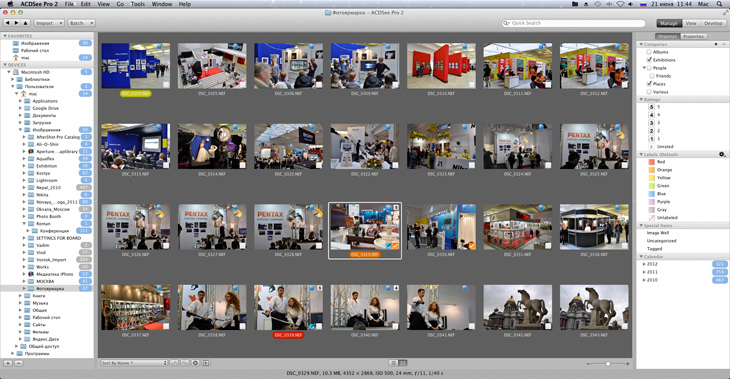Filter by rating 1 icon
This screenshot has height=379, width=730.
coord(651,139)
